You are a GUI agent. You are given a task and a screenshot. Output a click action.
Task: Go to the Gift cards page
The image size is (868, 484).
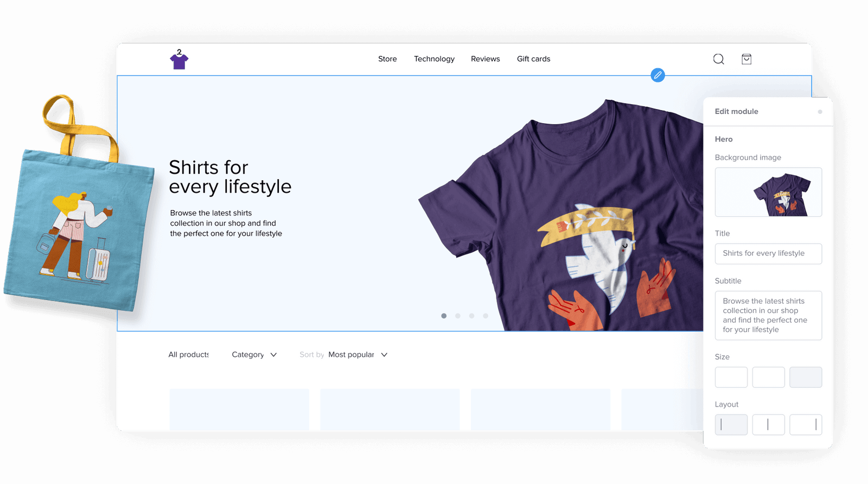pyautogui.click(x=533, y=59)
